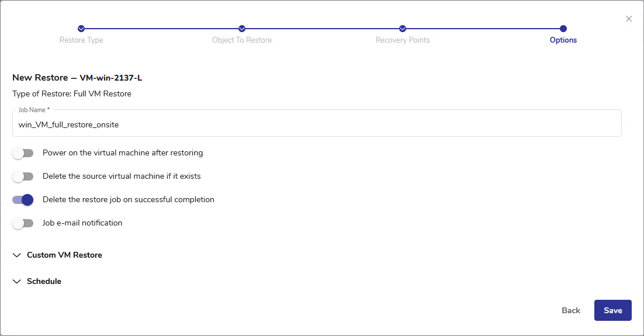Toggle delete the source virtual machine option
The width and height of the screenshot is (644, 336).
[23, 176]
